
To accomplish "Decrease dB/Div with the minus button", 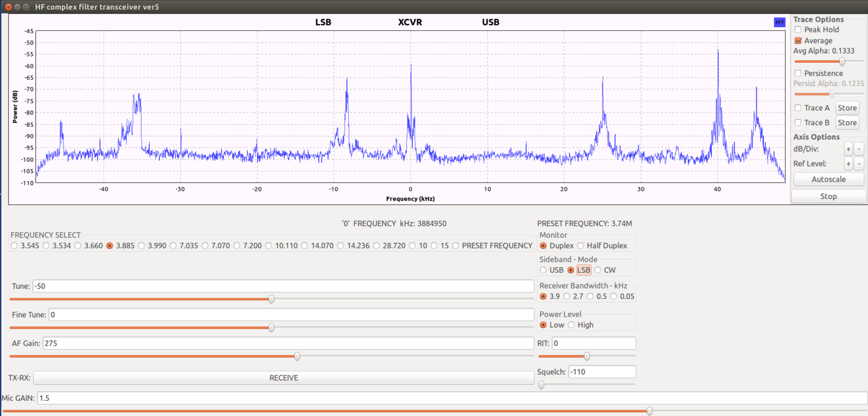I will 859,149.
